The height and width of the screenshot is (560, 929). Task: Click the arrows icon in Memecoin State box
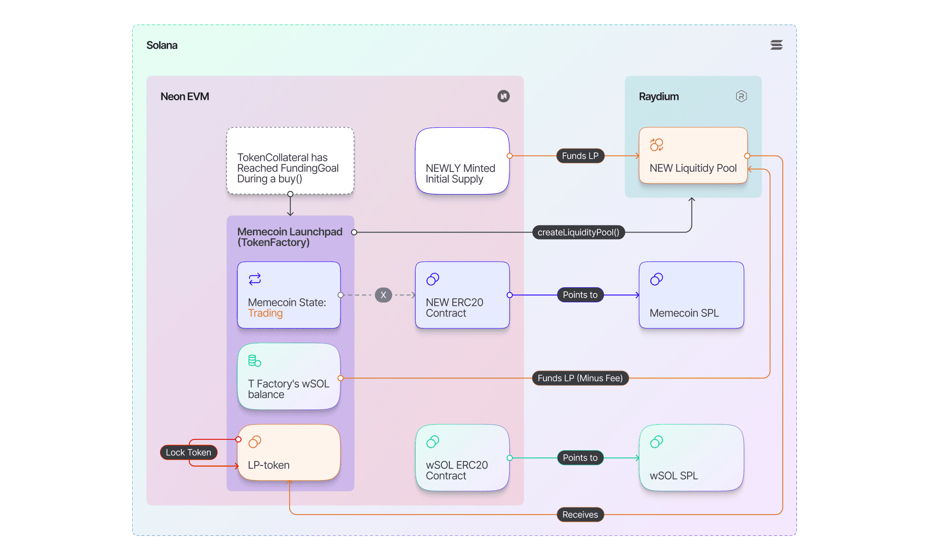(x=255, y=279)
